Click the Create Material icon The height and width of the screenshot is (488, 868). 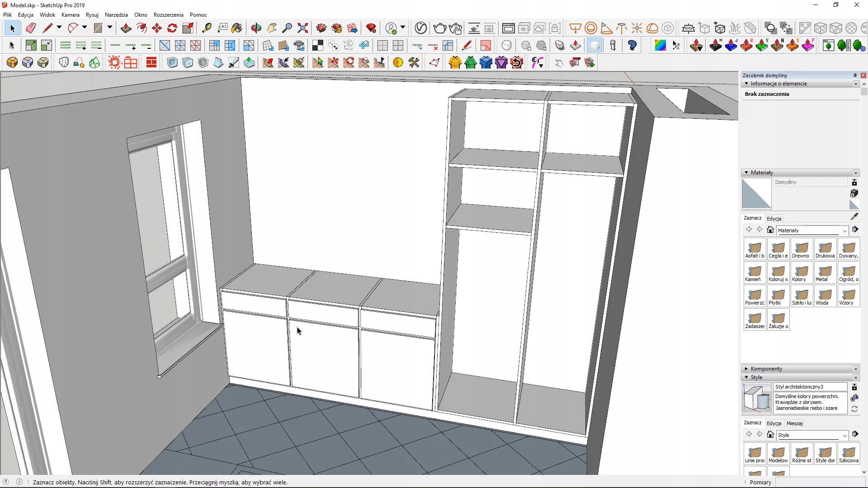(x=854, y=193)
